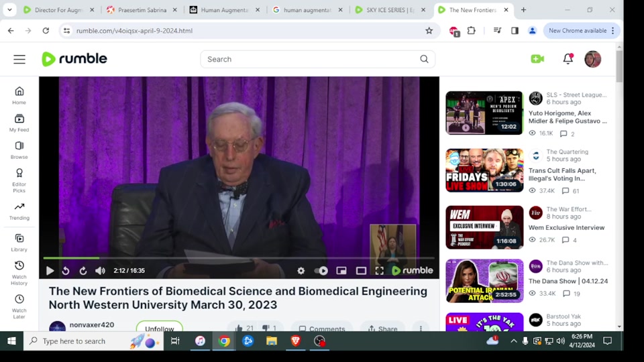The width and height of the screenshot is (644, 362).
Task: Toggle the autoplay switch in player
Action: [x=322, y=271]
